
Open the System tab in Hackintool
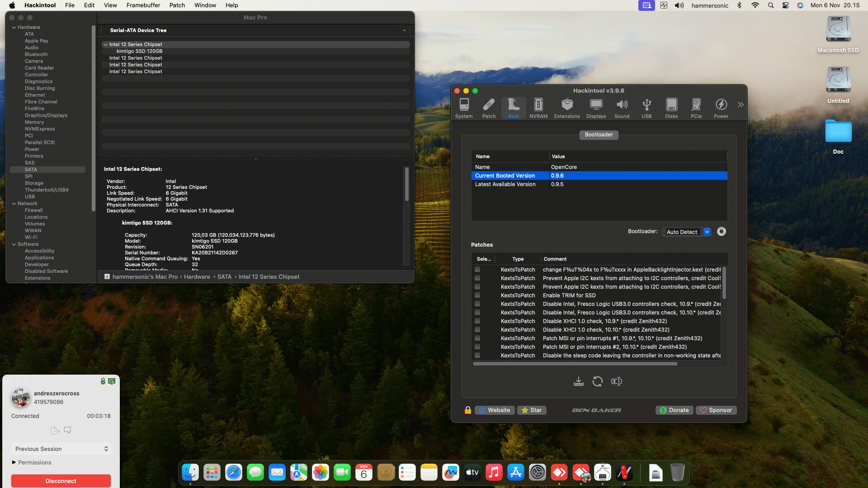pyautogui.click(x=464, y=108)
